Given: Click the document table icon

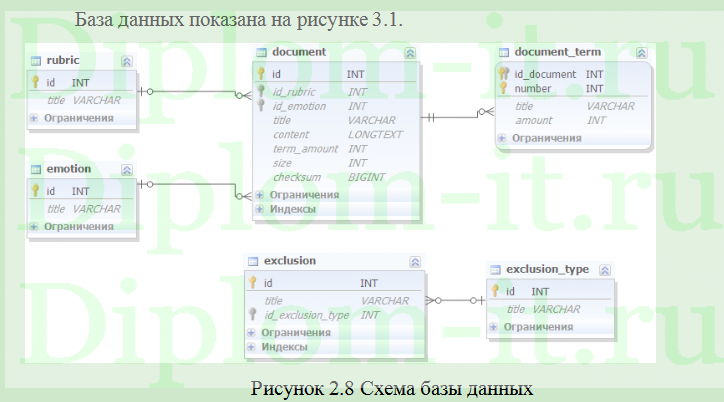Looking at the screenshot, I should (261, 52).
